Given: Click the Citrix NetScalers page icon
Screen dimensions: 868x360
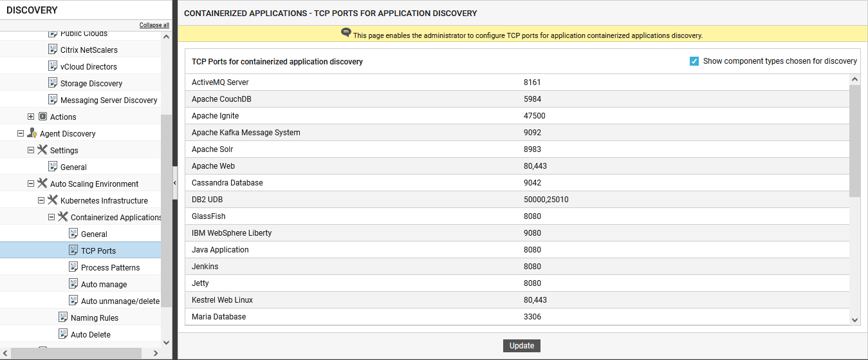Looking at the screenshot, I should [53, 50].
